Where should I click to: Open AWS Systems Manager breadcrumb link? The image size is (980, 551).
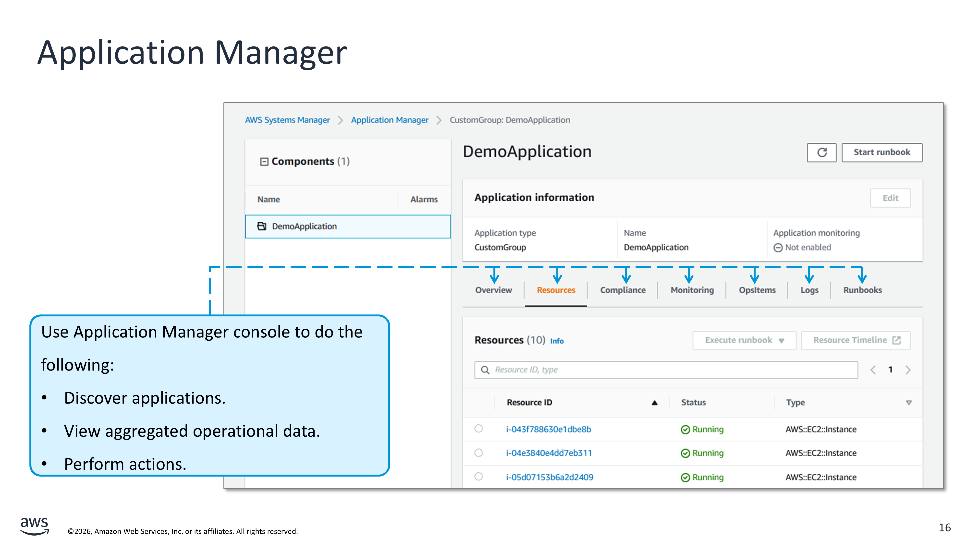pos(287,120)
